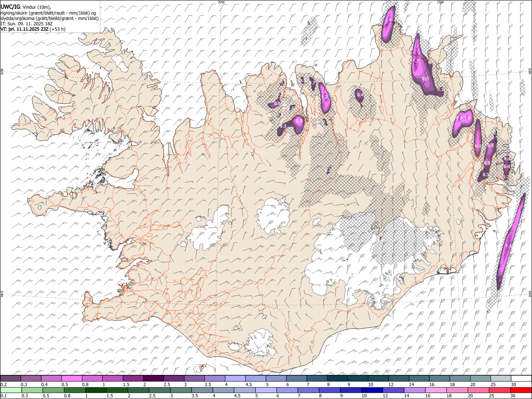Click the 1.1 value on northern snow patch
The width and height of the screenshot is (532, 399).
389,21
